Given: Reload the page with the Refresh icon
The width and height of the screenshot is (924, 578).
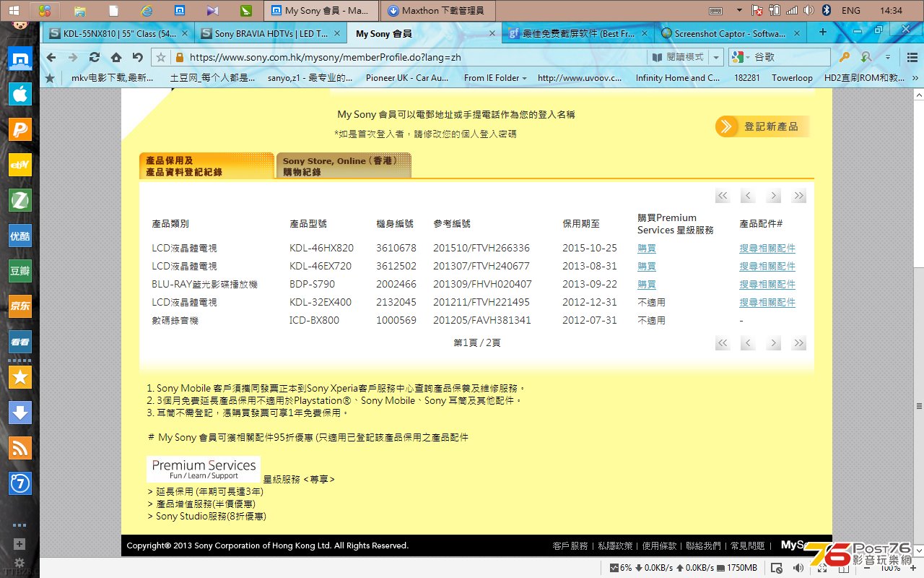Looking at the screenshot, I should [x=95, y=57].
